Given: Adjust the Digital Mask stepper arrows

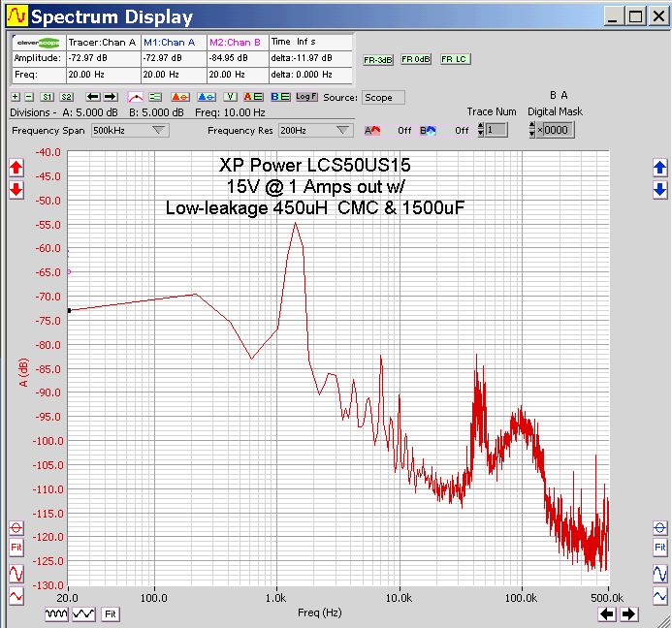Looking at the screenshot, I should pyautogui.click(x=531, y=129).
